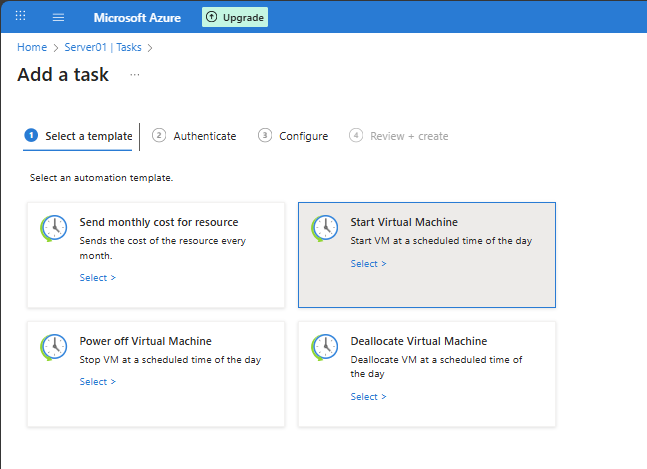647x469 pixels.
Task: Choose the Deallocate Virtual Machine card title
Action: (x=418, y=341)
